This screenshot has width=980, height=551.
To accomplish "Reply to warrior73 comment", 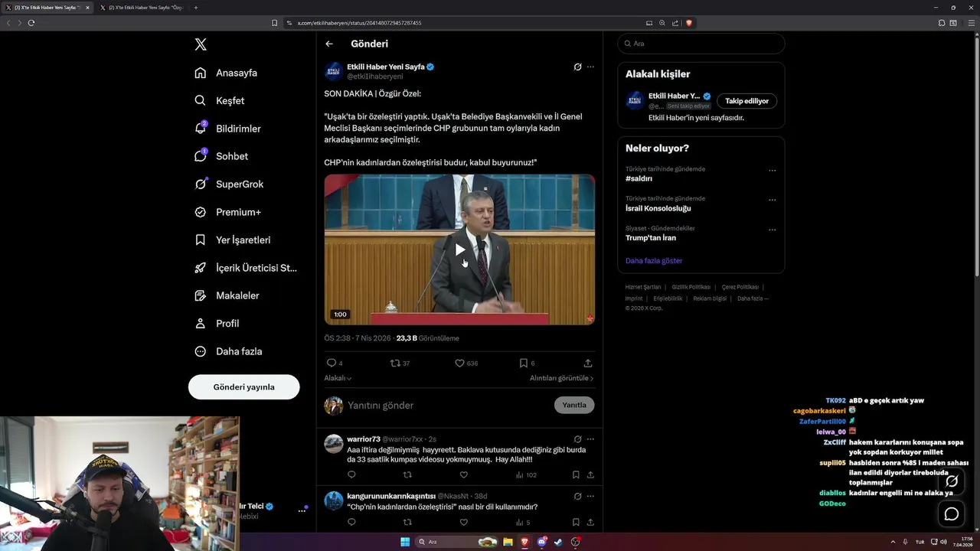I will pyautogui.click(x=351, y=474).
